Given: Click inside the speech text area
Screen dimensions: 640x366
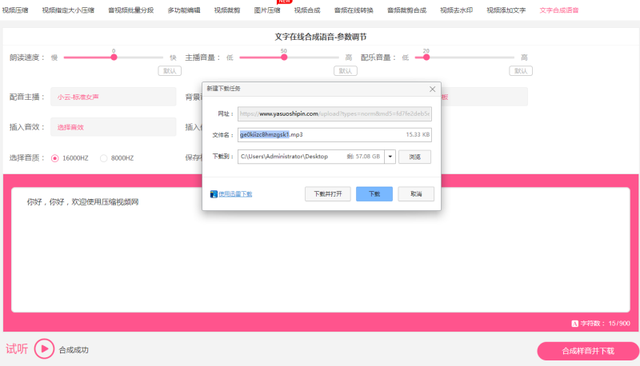Looking at the screenshot, I should point(320,250).
